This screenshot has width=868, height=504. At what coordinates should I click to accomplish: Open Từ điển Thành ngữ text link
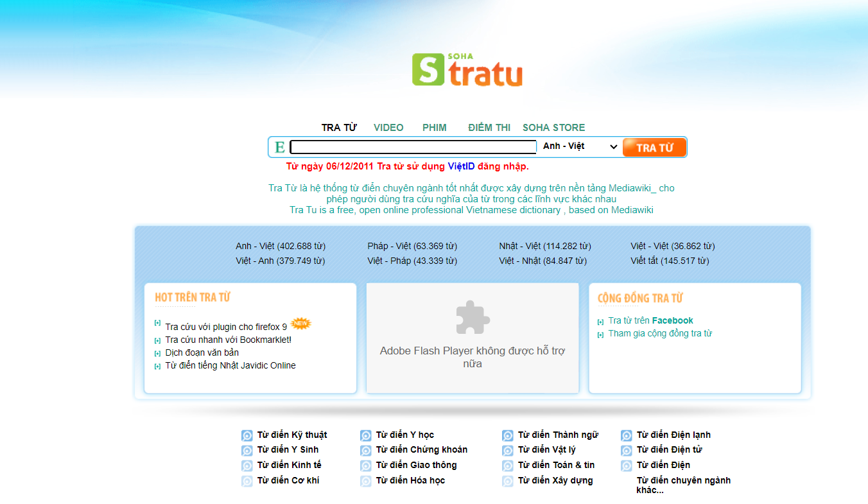pos(558,435)
